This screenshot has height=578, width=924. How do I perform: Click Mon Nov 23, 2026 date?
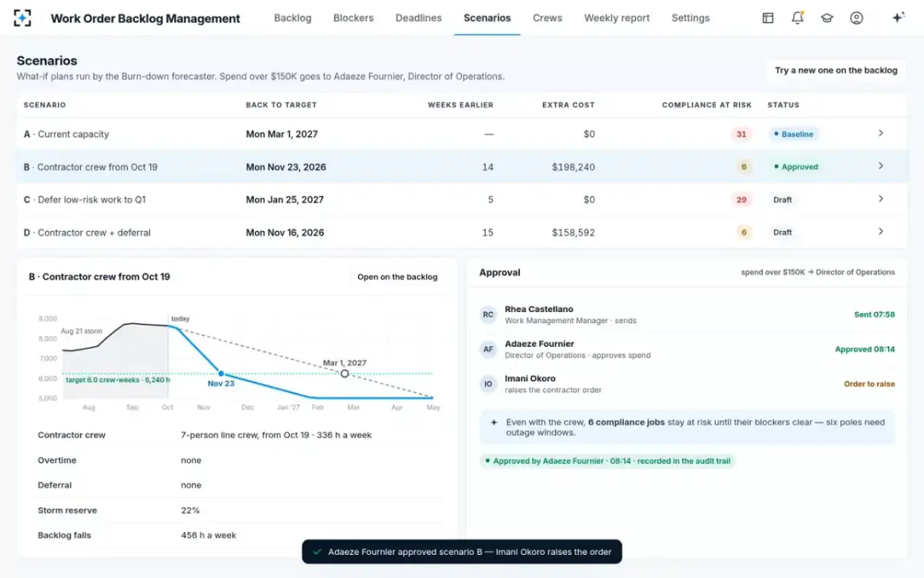click(x=286, y=166)
